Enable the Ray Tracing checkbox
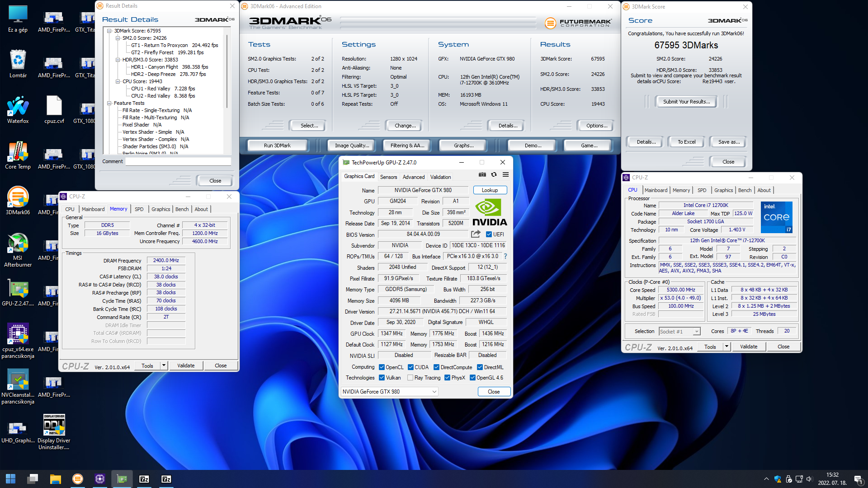This screenshot has width=868, height=488. coord(410,377)
